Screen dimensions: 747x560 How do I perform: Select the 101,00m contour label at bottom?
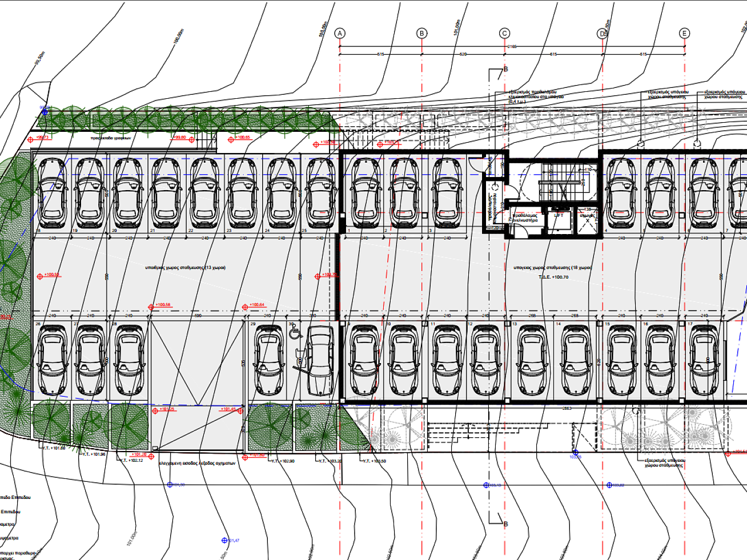132,538
